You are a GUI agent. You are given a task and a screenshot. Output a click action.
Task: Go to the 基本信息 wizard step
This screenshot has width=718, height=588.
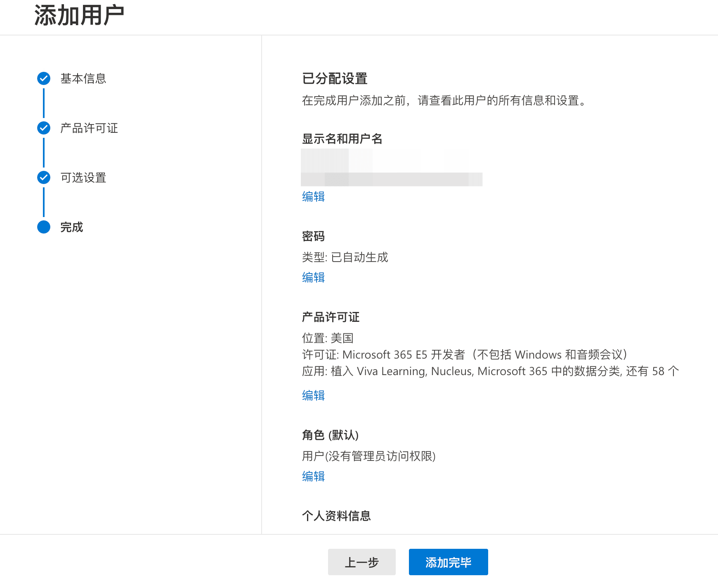(83, 78)
